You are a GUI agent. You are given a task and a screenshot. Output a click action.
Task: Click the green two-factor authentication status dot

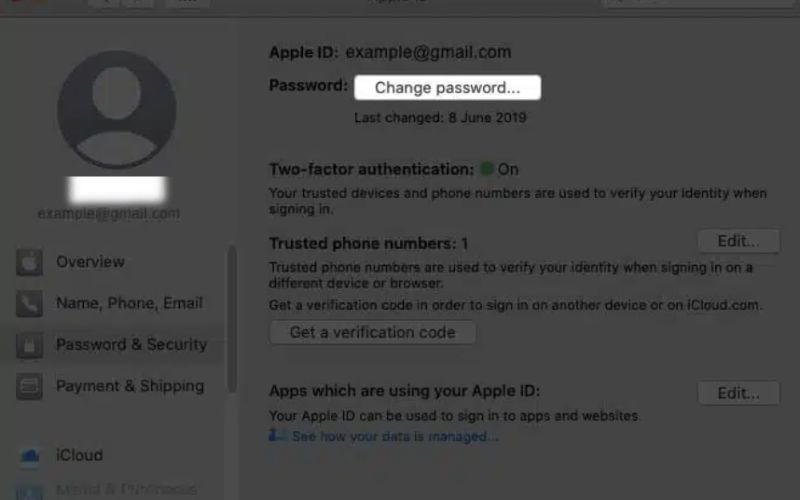pos(487,169)
